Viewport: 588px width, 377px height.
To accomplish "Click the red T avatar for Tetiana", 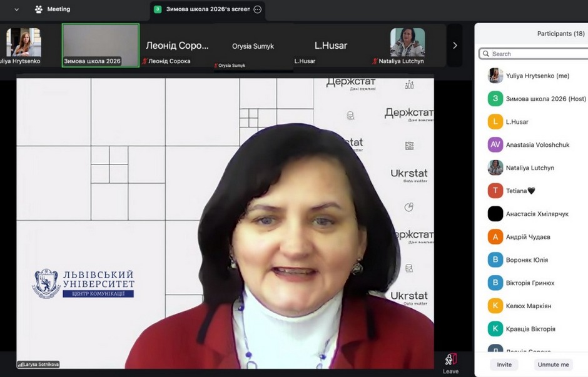I will [495, 191].
